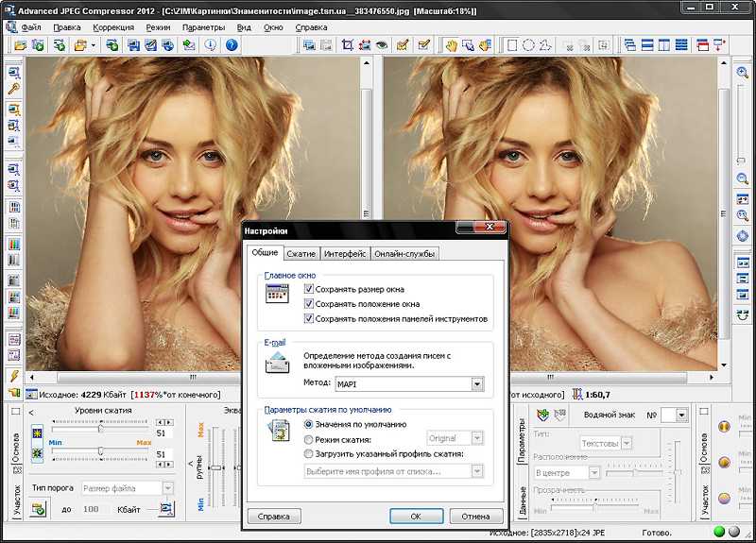Select the Режим сжатия radio button

click(309, 440)
